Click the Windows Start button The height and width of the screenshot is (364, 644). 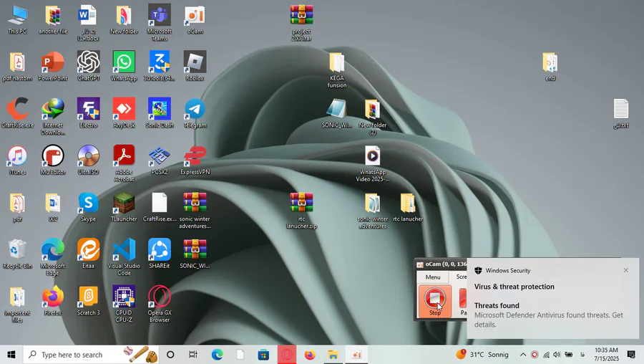[11, 355]
